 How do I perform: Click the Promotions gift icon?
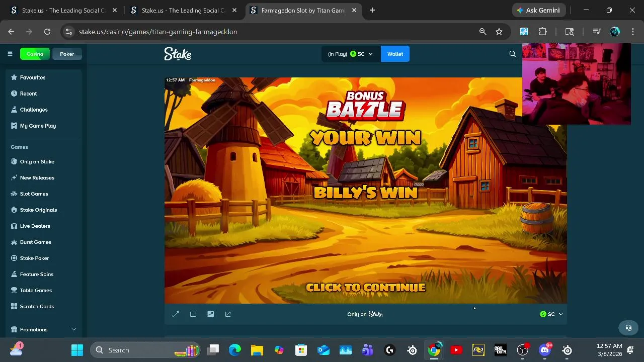pyautogui.click(x=14, y=329)
